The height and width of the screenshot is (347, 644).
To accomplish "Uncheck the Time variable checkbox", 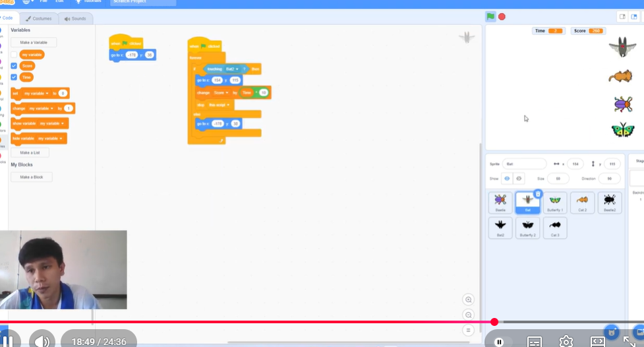I will (14, 77).
